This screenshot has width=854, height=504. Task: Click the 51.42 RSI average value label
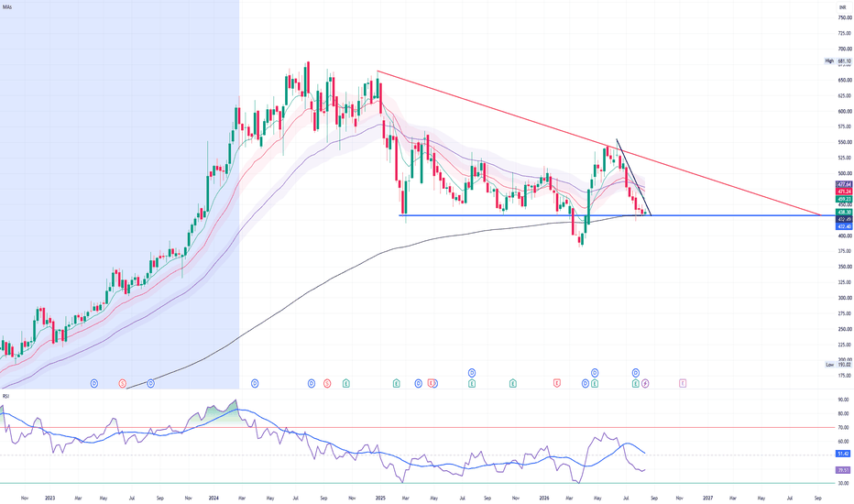point(844,454)
